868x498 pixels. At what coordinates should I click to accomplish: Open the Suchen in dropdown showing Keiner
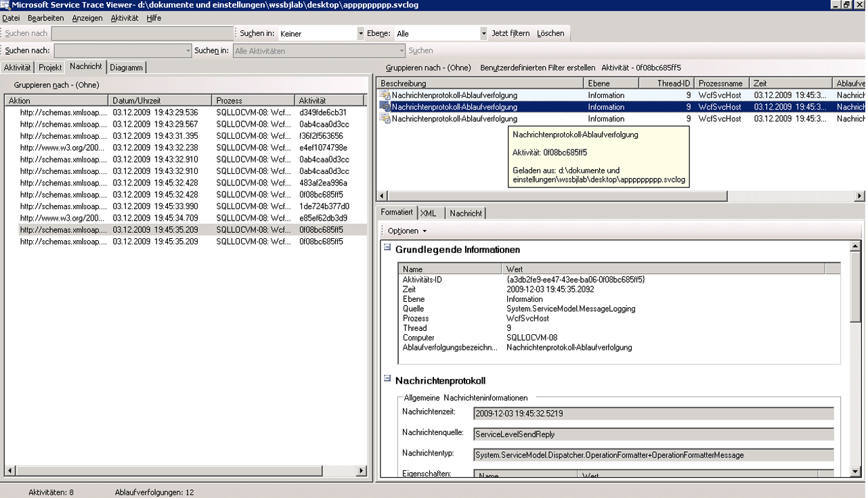tap(360, 33)
